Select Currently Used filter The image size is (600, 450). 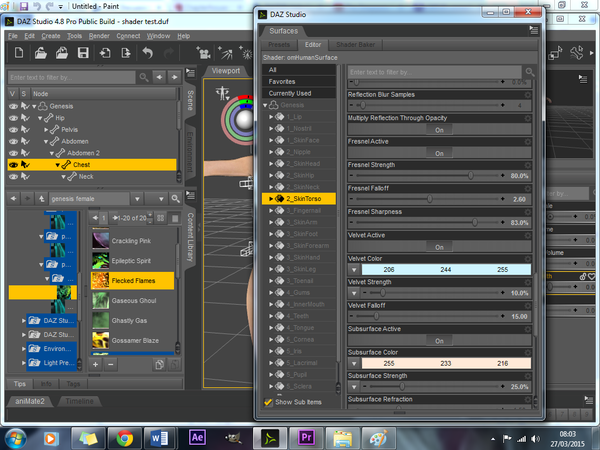pos(299,93)
